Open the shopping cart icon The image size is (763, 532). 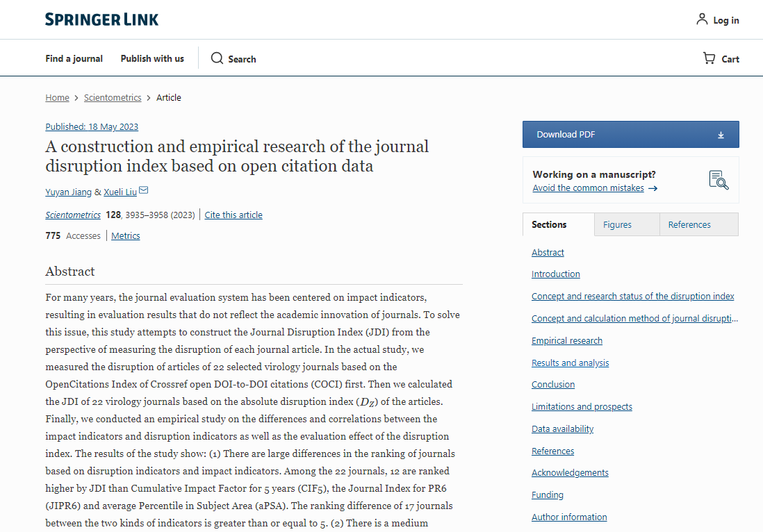(709, 58)
